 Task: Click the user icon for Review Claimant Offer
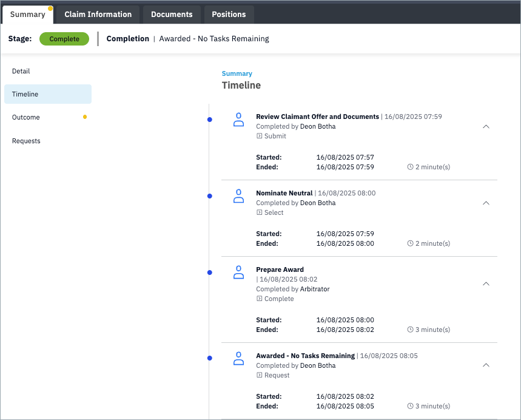[x=238, y=120]
